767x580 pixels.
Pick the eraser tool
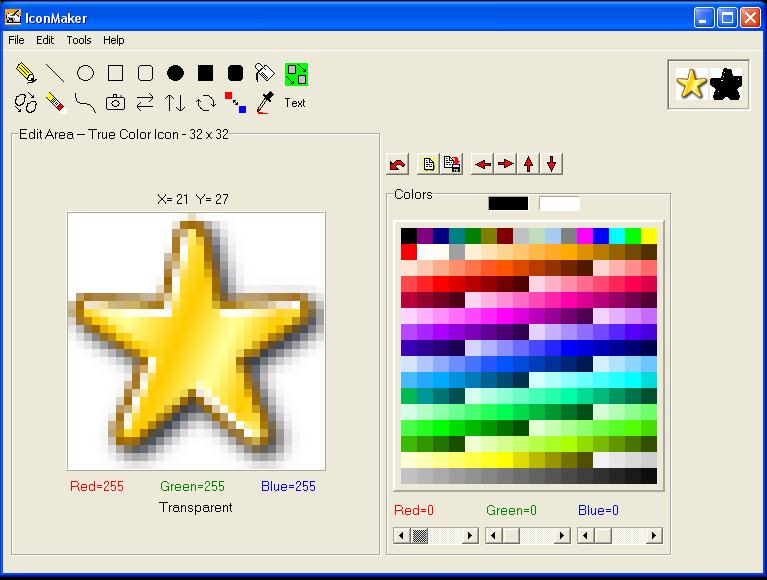click(55, 103)
